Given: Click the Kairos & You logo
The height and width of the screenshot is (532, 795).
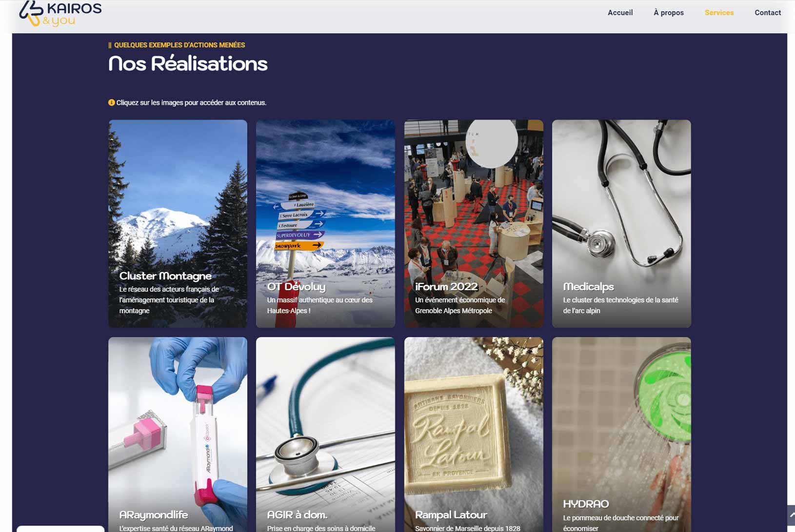Looking at the screenshot, I should coord(60,14).
